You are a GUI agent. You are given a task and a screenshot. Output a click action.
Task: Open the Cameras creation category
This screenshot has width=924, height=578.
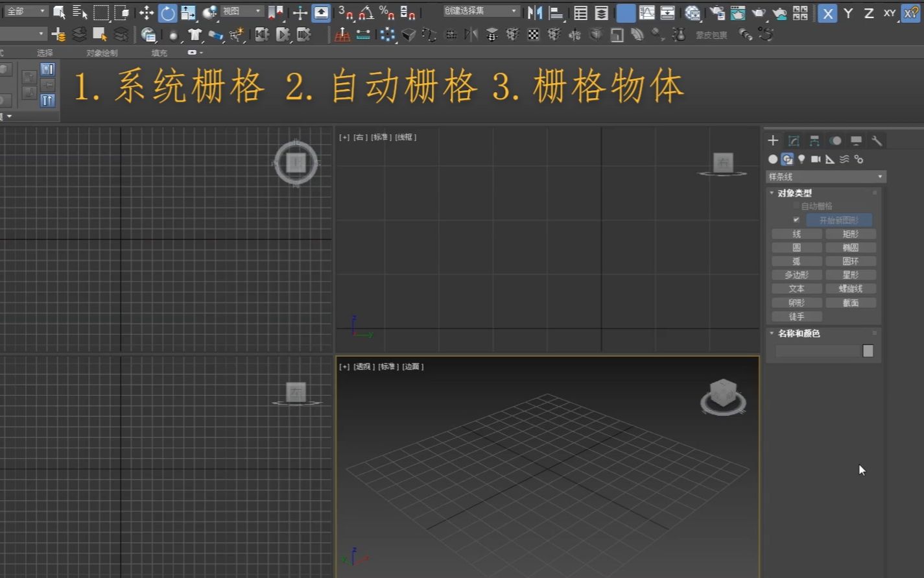816,159
